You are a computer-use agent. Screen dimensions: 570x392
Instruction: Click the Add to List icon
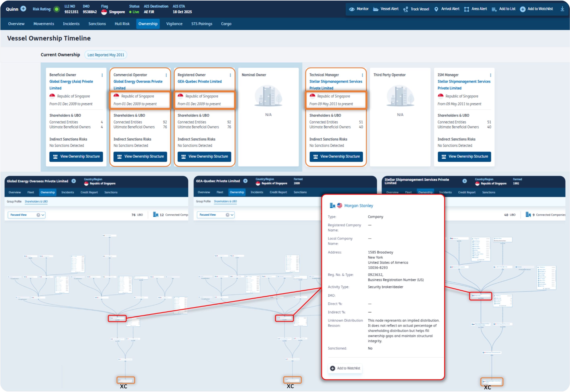tap(494, 9)
